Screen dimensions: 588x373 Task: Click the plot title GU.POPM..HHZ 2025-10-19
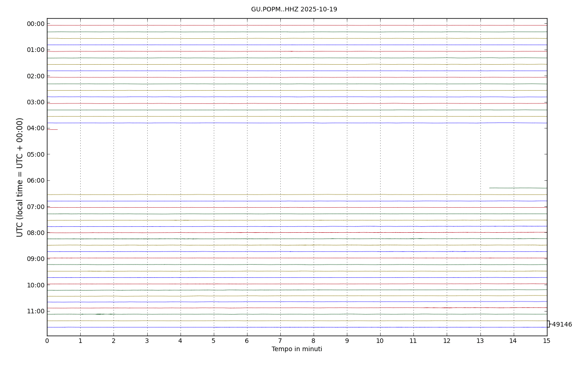pos(294,10)
